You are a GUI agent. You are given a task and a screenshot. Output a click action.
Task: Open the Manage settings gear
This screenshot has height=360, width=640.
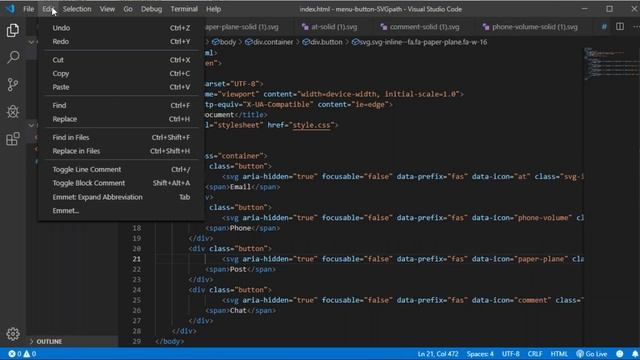coord(13,334)
